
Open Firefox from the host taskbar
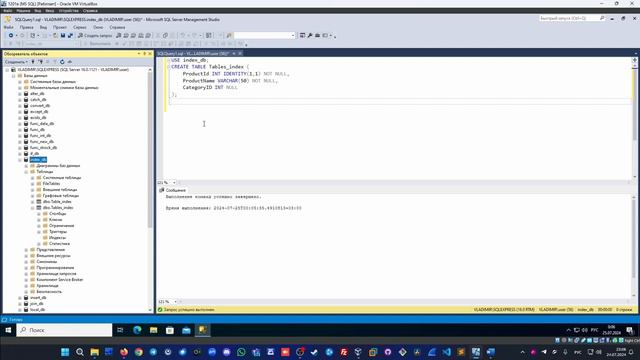pos(124,352)
